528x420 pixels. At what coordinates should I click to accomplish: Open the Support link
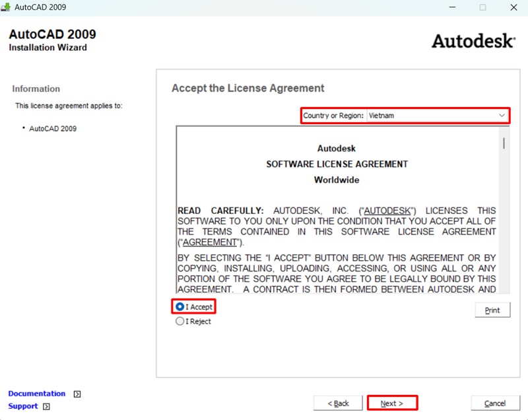(x=23, y=406)
